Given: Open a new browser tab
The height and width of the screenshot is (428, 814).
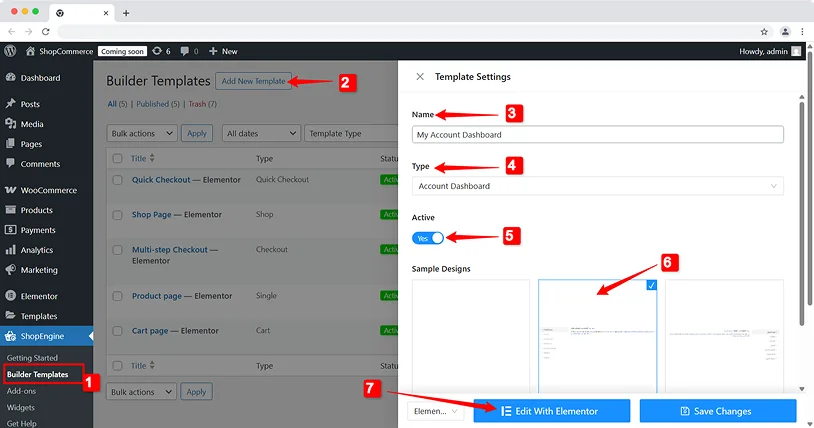Looking at the screenshot, I should tap(126, 13).
